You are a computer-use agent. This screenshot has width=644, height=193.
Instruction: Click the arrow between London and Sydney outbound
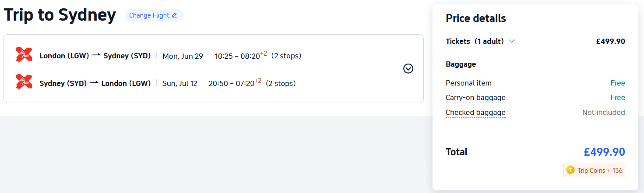[x=96, y=55]
